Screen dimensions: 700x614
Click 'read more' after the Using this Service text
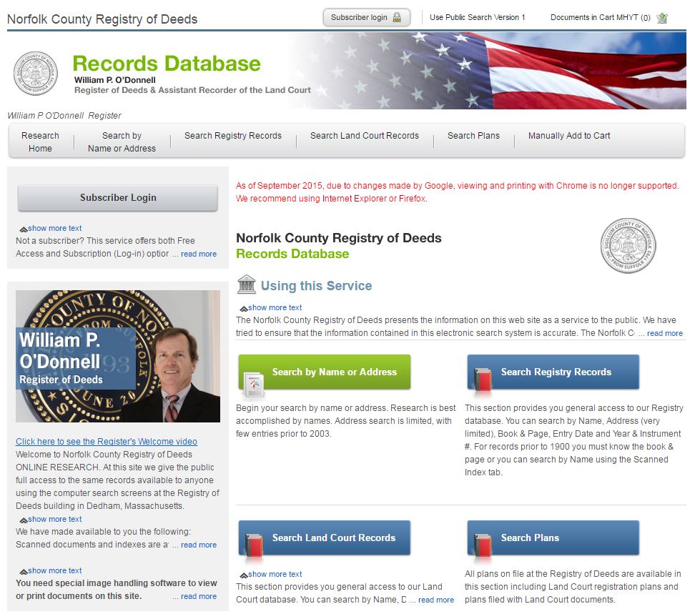(x=664, y=333)
